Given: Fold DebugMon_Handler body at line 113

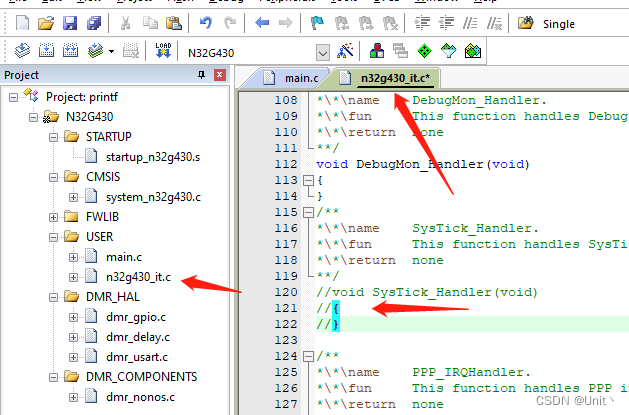Looking at the screenshot, I should (x=308, y=180).
